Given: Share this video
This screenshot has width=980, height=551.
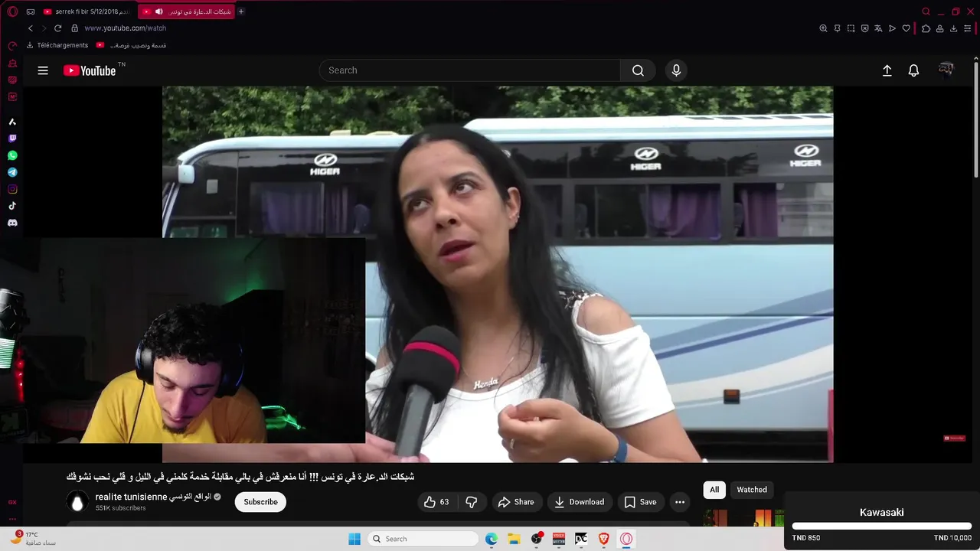Looking at the screenshot, I should [x=517, y=502].
